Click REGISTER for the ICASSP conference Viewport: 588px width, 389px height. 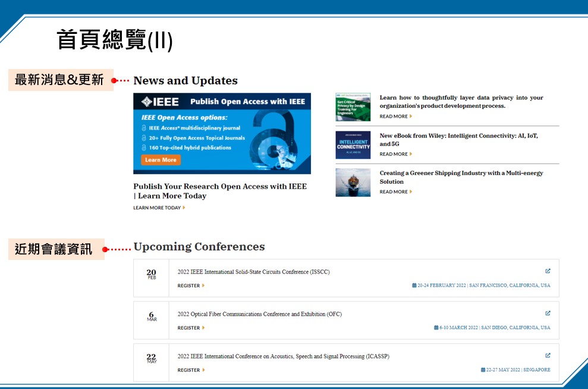191,370
